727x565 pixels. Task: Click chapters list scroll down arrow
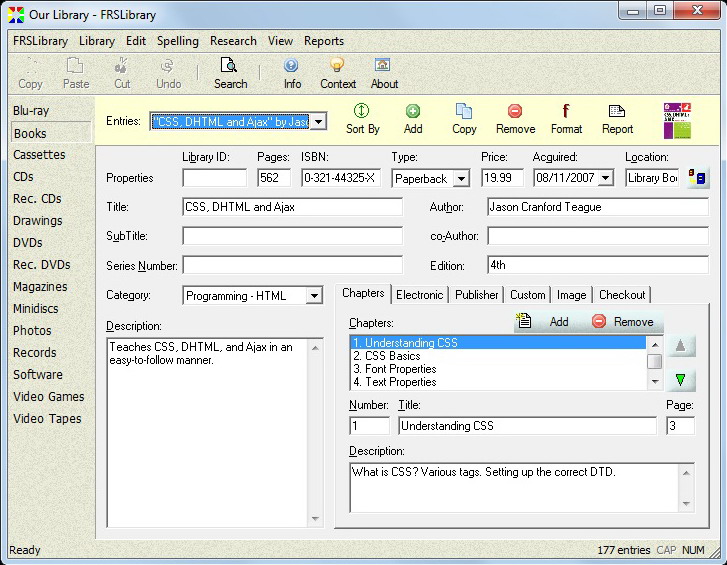[x=655, y=382]
